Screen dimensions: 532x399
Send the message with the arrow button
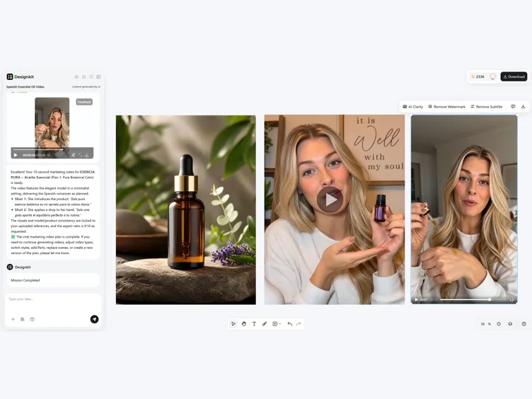[94, 319]
